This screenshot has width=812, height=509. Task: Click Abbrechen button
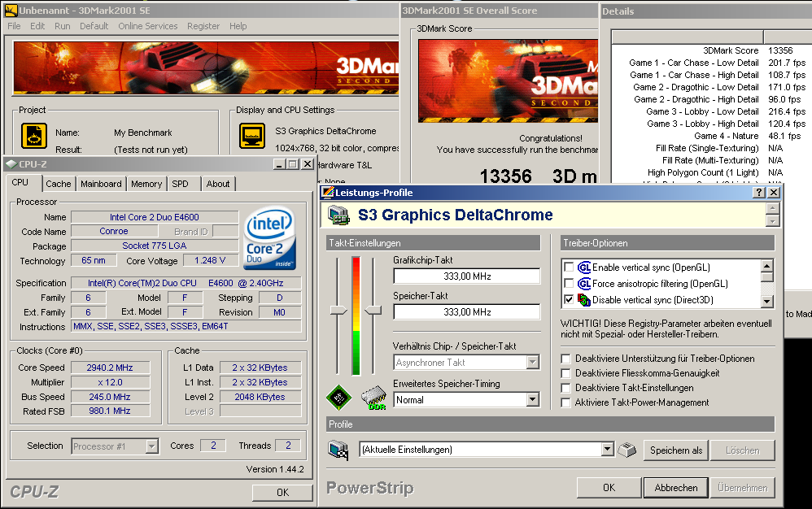(x=676, y=487)
